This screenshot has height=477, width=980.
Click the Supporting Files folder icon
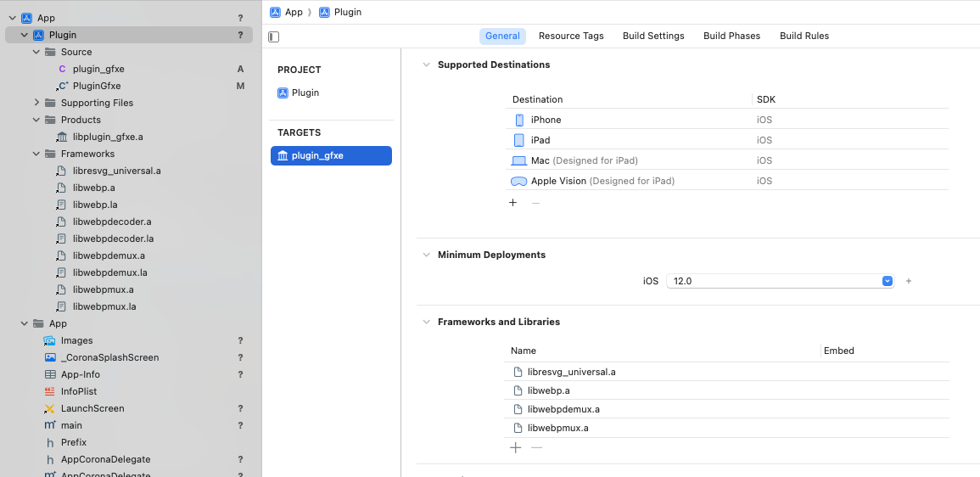50,103
